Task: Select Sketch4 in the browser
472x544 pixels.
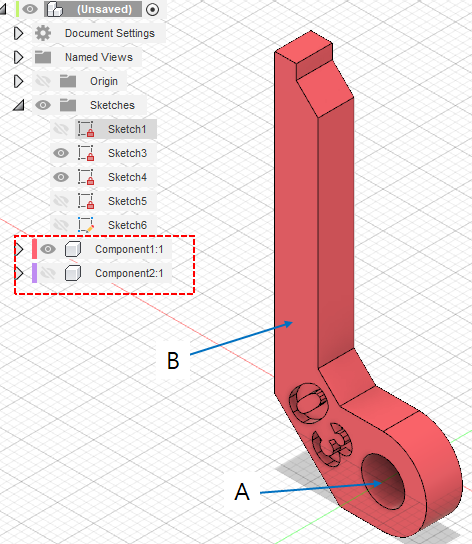Action: click(x=127, y=177)
